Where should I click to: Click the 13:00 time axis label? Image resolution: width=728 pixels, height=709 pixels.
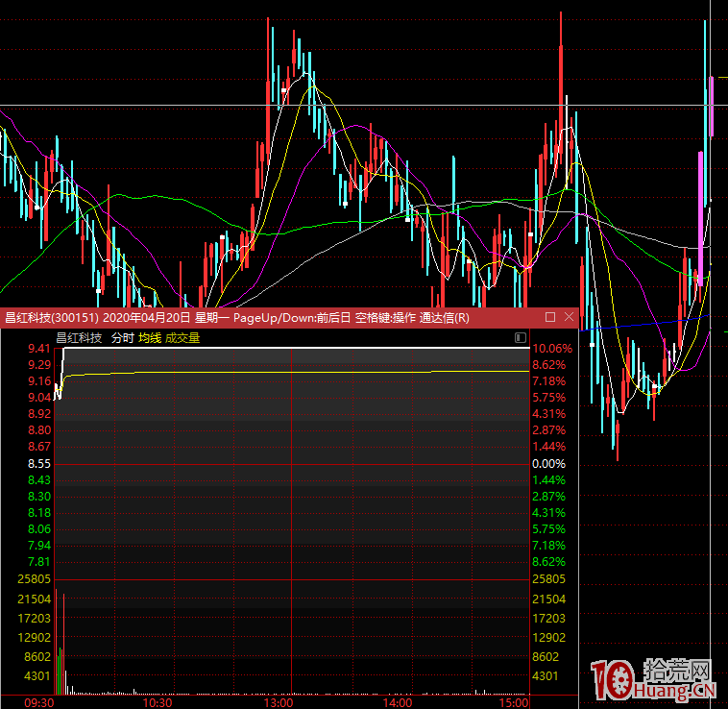coord(279,702)
